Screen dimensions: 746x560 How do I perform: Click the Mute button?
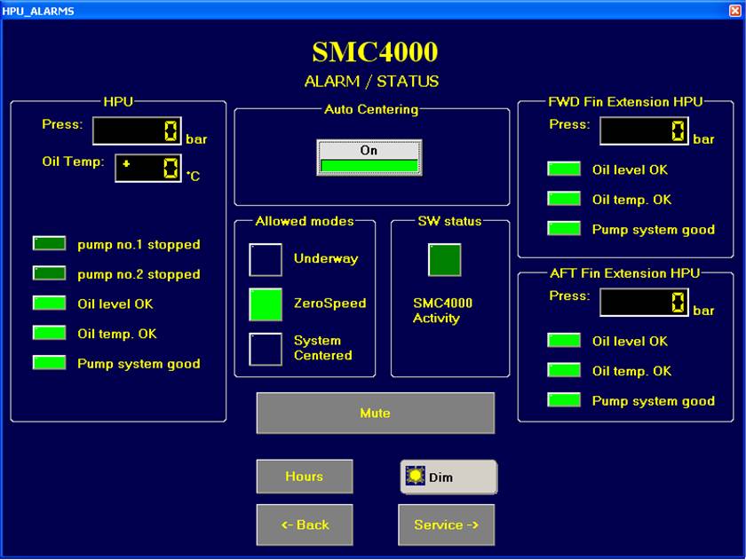376,413
